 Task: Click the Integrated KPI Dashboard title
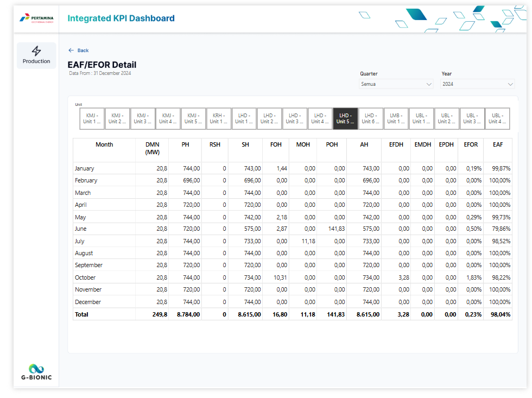(x=121, y=18)
